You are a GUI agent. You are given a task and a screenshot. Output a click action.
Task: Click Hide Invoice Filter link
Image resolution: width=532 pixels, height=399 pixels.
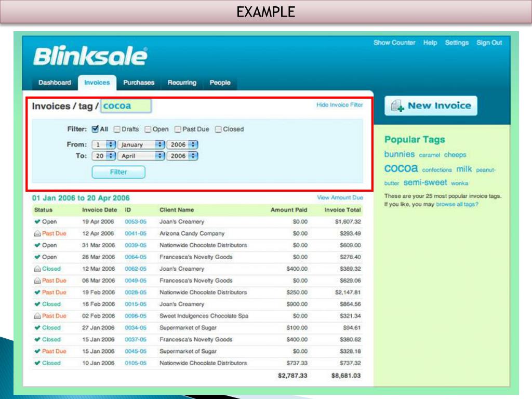(x=340, y=105)
